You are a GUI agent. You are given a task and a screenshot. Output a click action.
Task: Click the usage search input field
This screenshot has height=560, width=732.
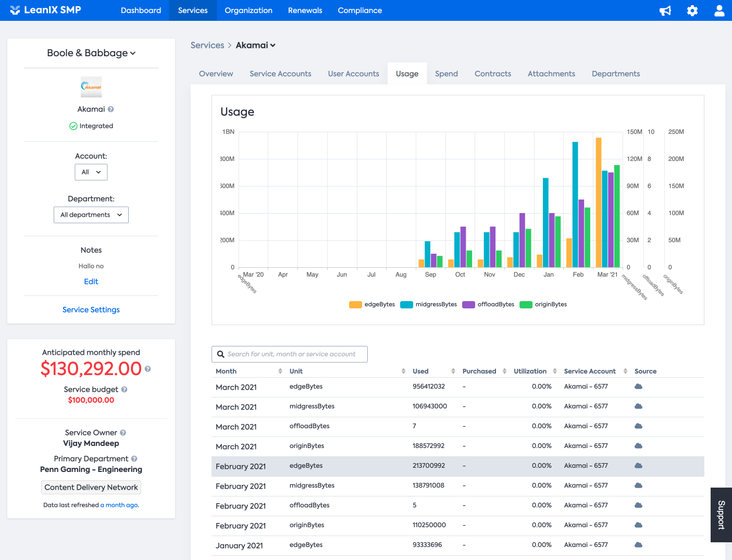290,354
